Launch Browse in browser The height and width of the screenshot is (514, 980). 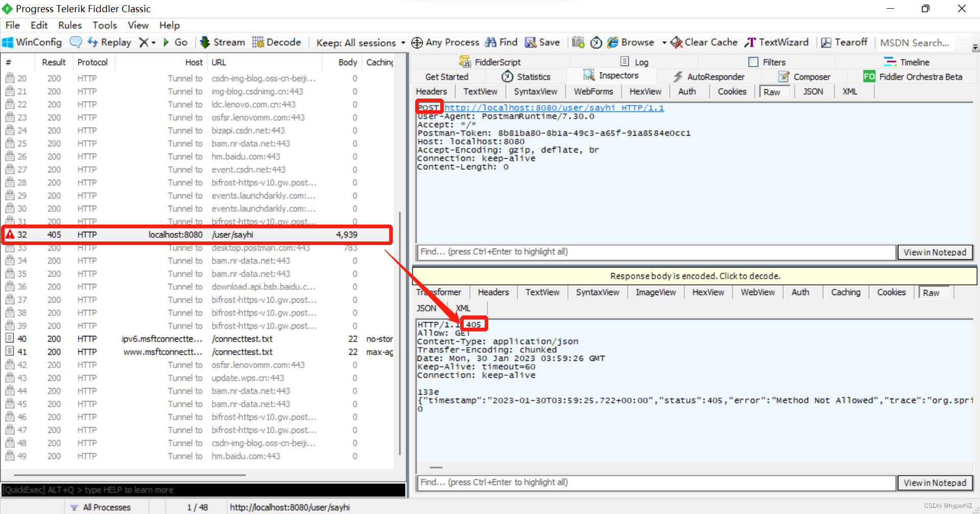[631, 42]
